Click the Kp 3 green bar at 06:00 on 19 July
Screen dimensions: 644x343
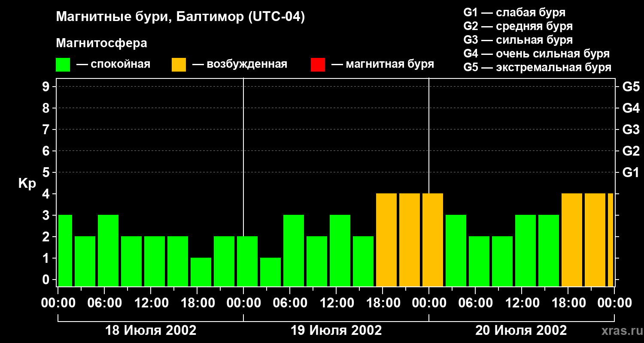[x=294, y=250]
